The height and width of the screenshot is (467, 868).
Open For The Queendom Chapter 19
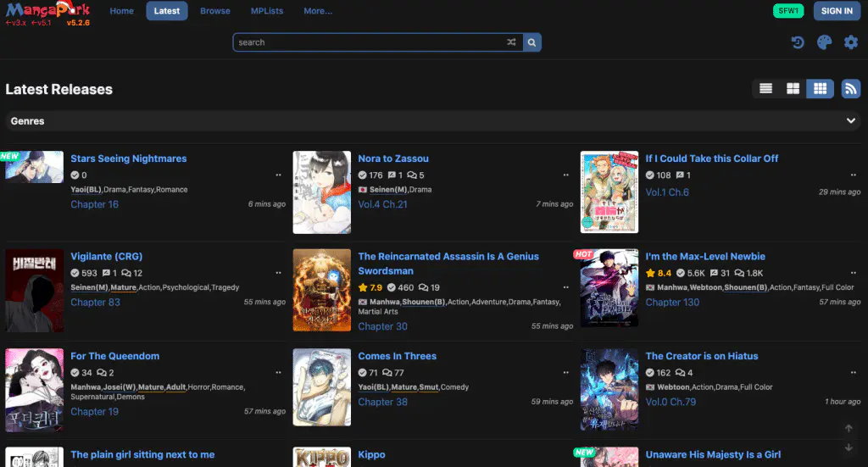pyautogui.click(x=95, y=411)
